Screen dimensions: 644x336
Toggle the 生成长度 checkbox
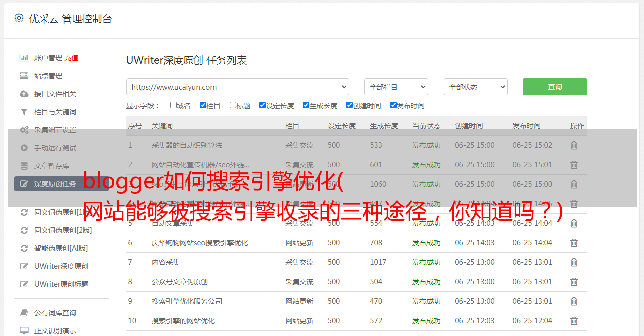pos(306,105)
